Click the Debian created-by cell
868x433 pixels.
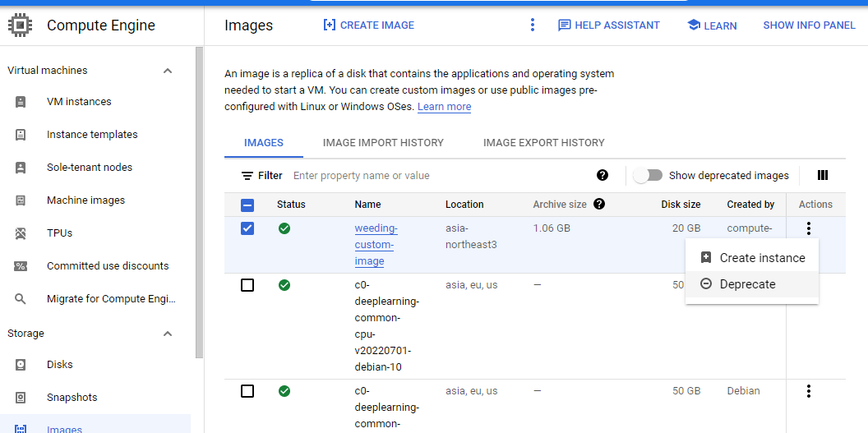(x=743, y=391)
